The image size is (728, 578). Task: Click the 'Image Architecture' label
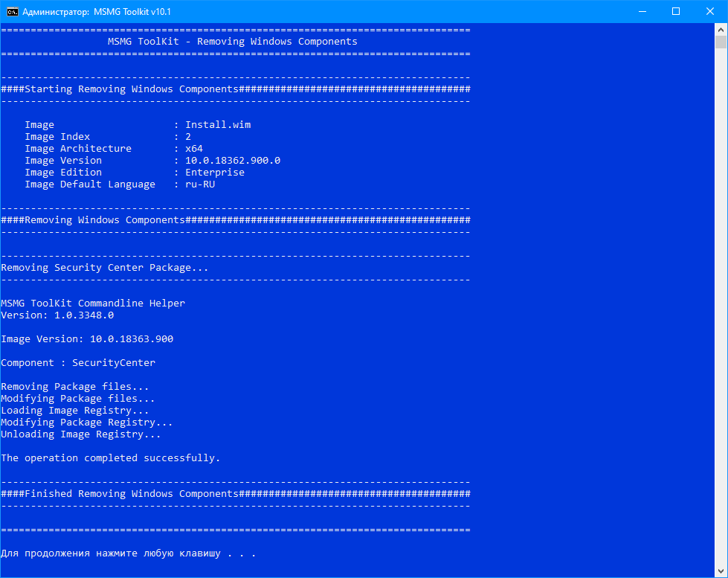point(78,149)
